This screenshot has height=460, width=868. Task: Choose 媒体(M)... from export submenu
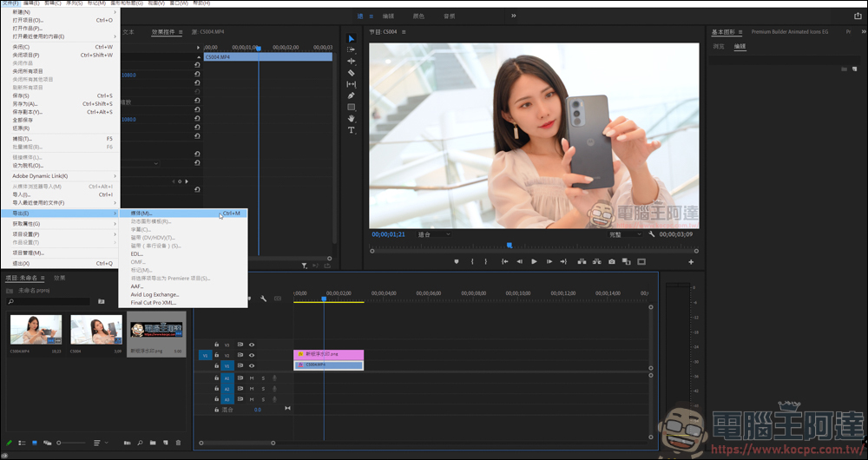pos(182,214)
